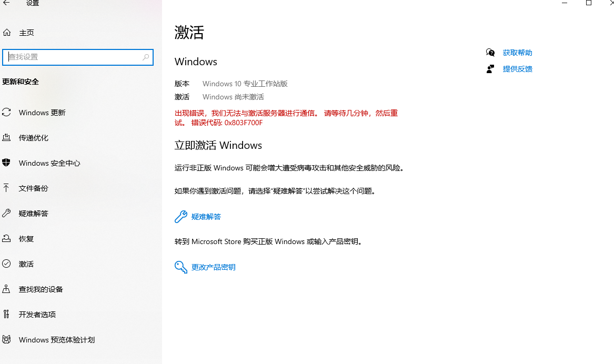Click the 激活 checkmark circle icon
614x364 pixels.
(x=6, y=264)
